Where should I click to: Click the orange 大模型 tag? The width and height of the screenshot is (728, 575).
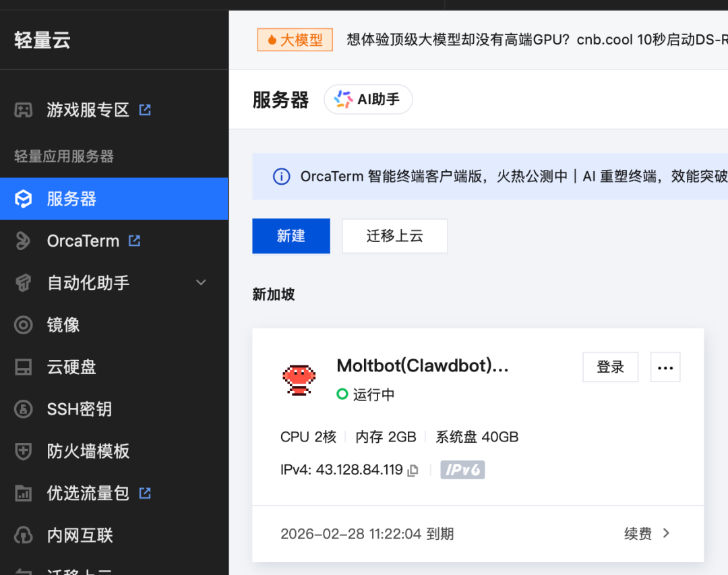[x=295, y=40]
